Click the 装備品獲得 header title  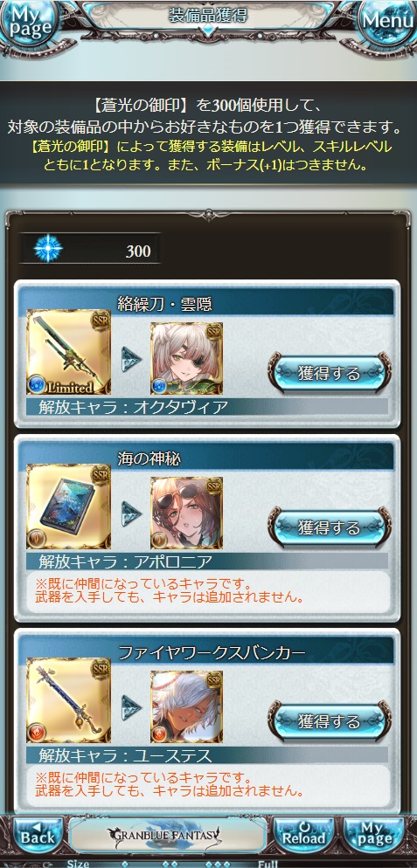point(208,16)
